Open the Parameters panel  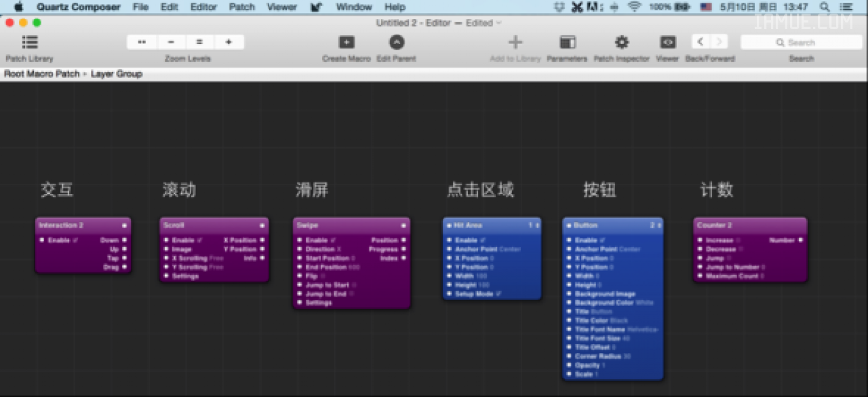click(x=567, y=42)
